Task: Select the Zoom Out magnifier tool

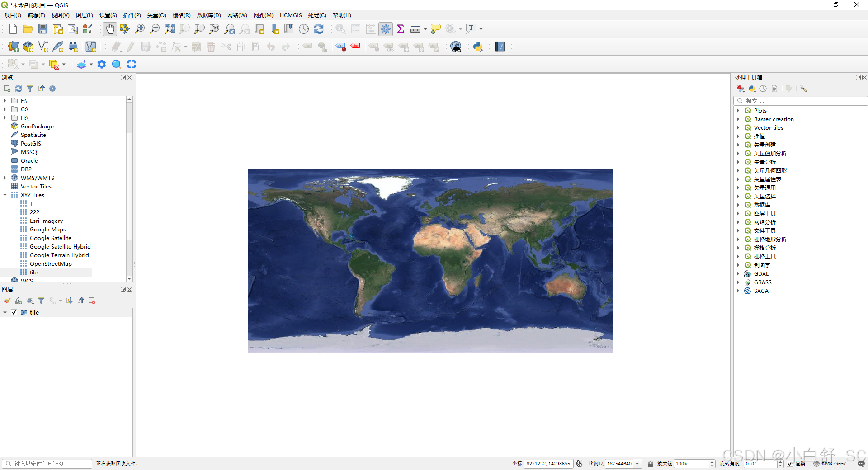Action: [155, 29]
